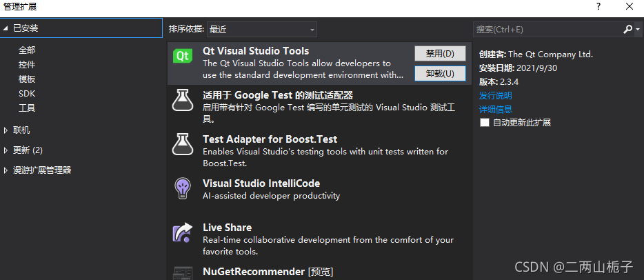Click the Live Share arrow icon
The height and width of the screenshot is (280, 644).
click(182, 232)
